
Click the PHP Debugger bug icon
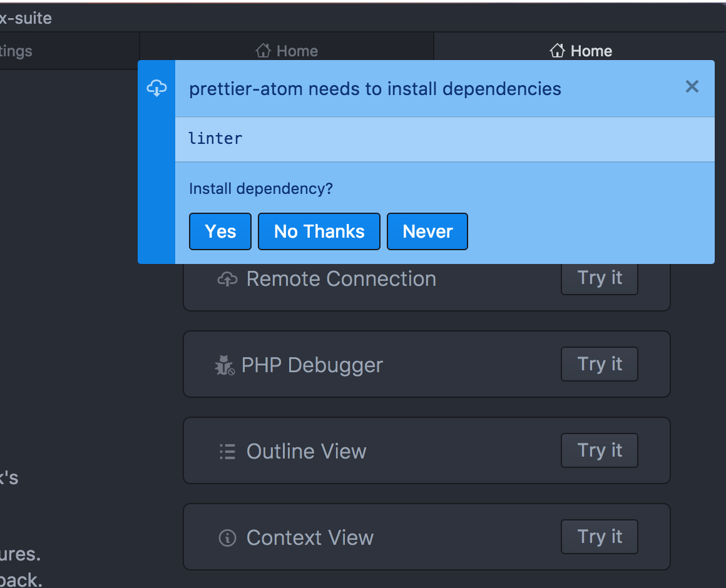225,365
